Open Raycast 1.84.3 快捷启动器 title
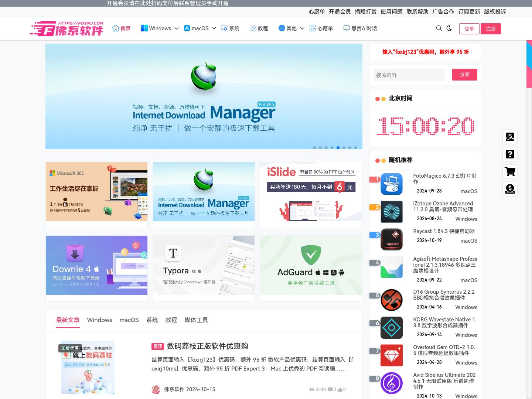The image size is (532, 399). pyautogui.click(x=444, y=231)
